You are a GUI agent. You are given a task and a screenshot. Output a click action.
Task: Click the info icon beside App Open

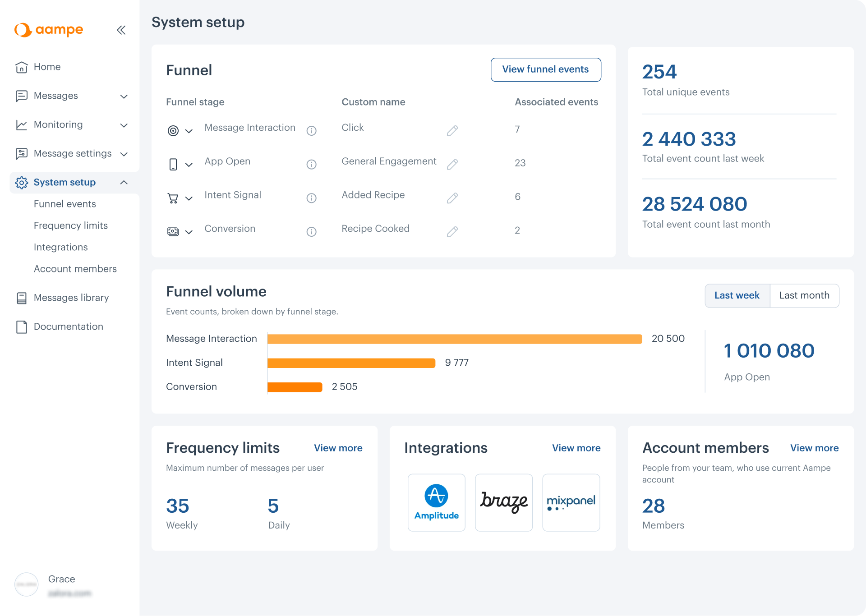[311, 164]
